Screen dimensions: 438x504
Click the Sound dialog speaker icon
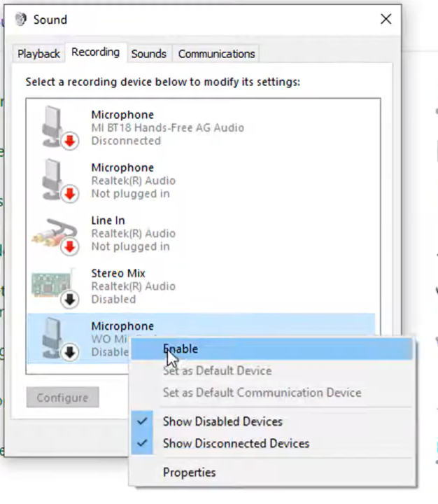pos(21,20)
